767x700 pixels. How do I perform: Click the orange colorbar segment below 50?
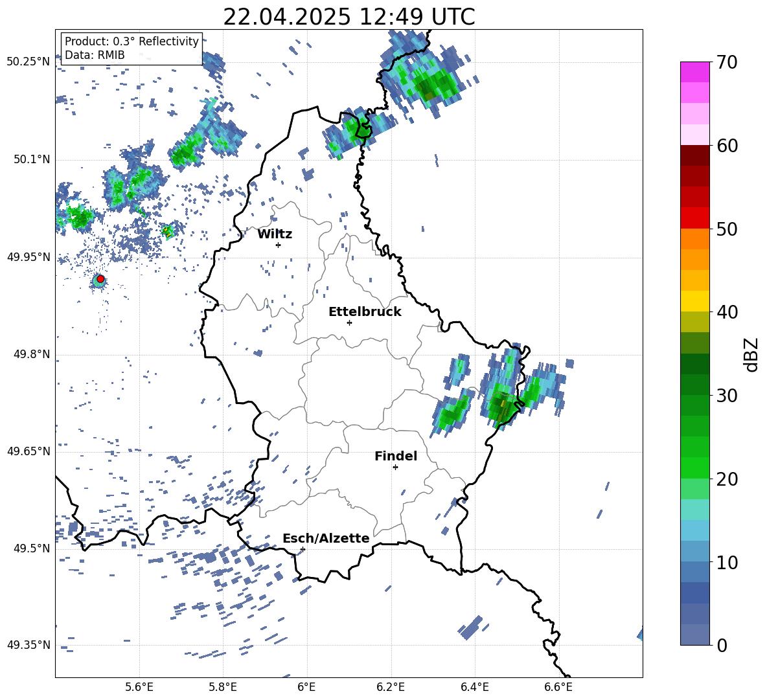694,239
